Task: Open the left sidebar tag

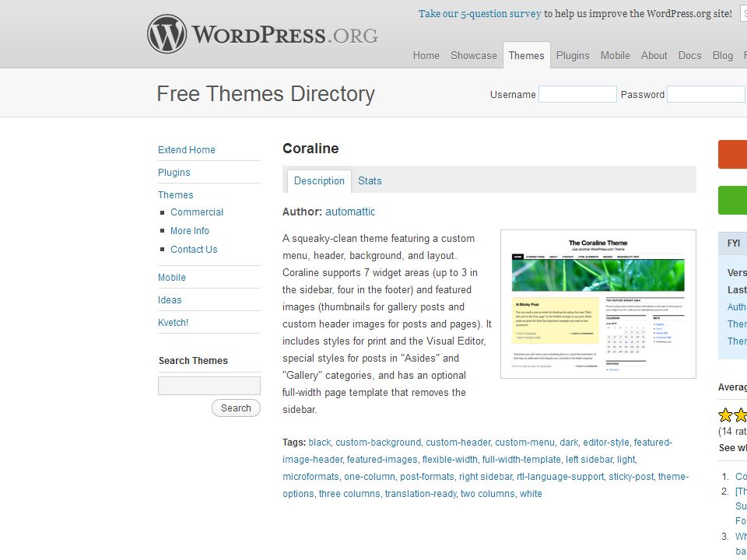Action: [x=589, y=460]
